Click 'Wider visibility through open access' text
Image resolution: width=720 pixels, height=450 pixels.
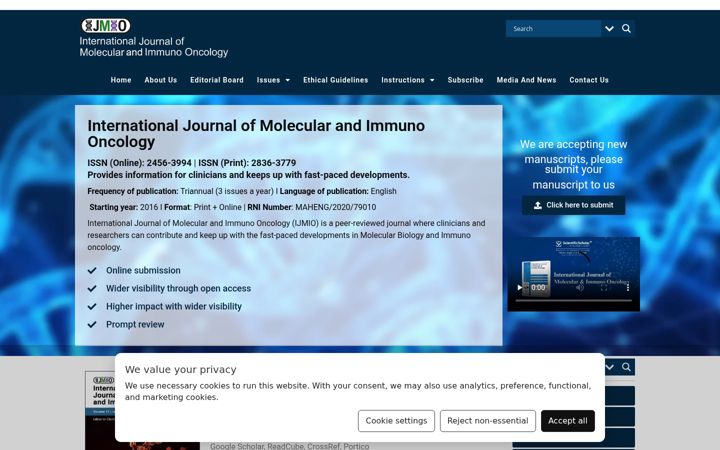179,288
